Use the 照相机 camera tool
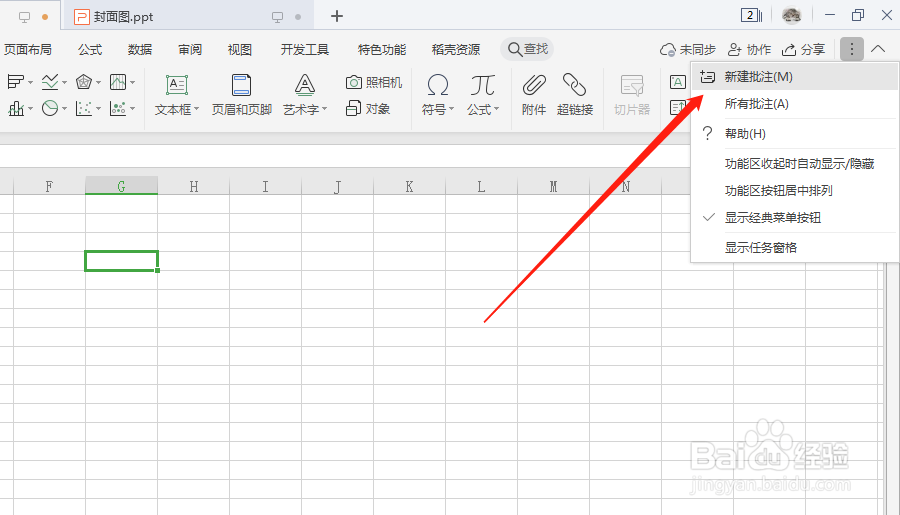900x515 pixels. point(374,83)
